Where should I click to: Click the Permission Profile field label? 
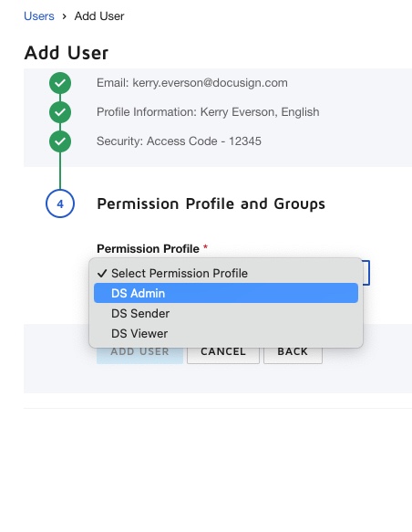pyautogui.click(x=148, y=249)
